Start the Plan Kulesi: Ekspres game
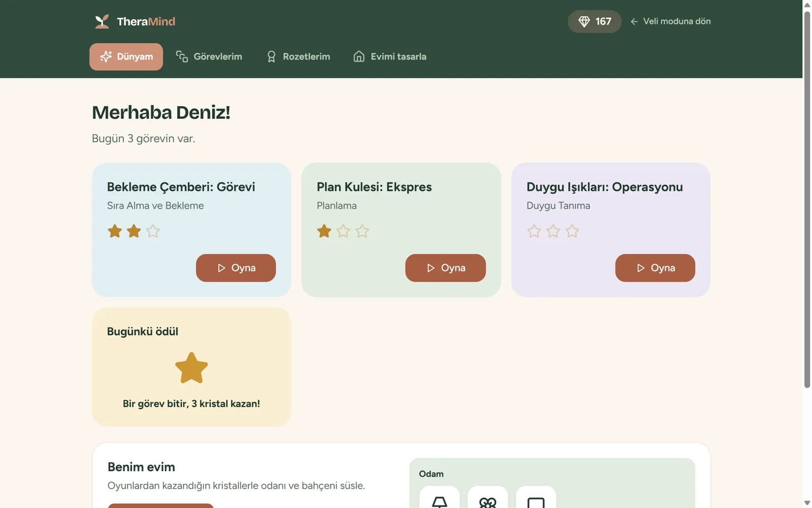 point(446,268)
